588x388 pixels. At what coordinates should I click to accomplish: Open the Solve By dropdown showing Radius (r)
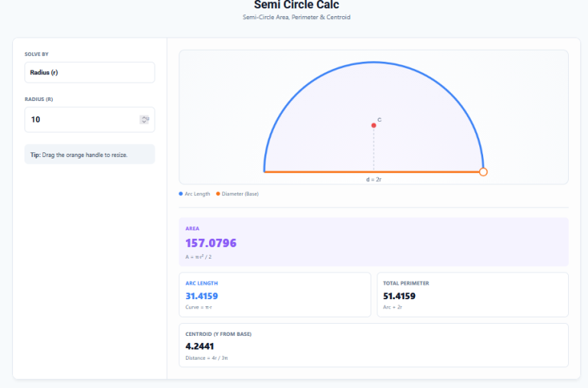coord(90,73)
